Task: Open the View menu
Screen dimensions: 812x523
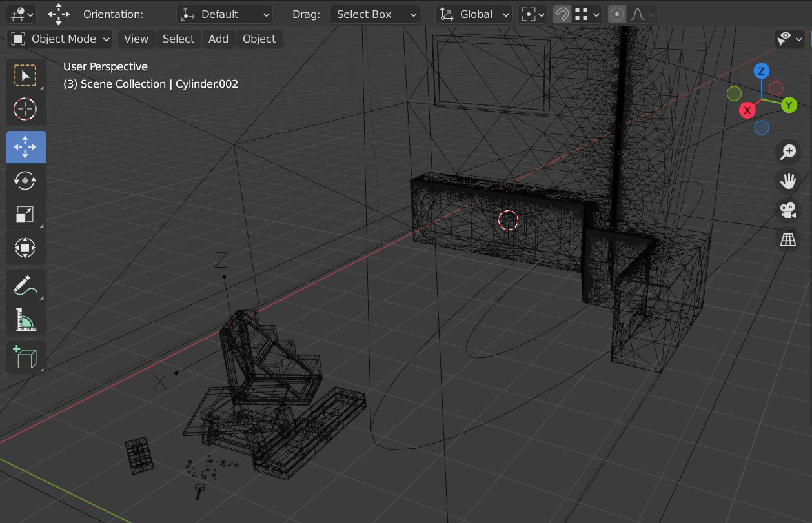Action: (x=136, y=39)
